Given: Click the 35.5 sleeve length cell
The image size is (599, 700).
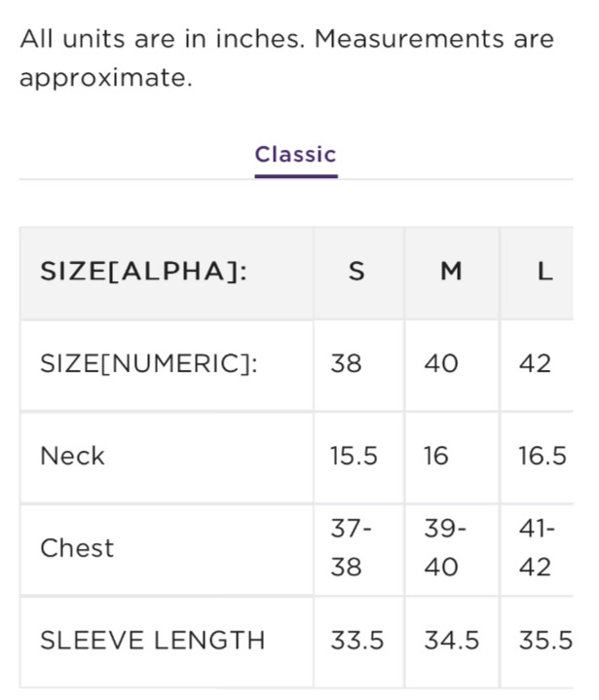Looking at the screenshot, I should point(544,641).
